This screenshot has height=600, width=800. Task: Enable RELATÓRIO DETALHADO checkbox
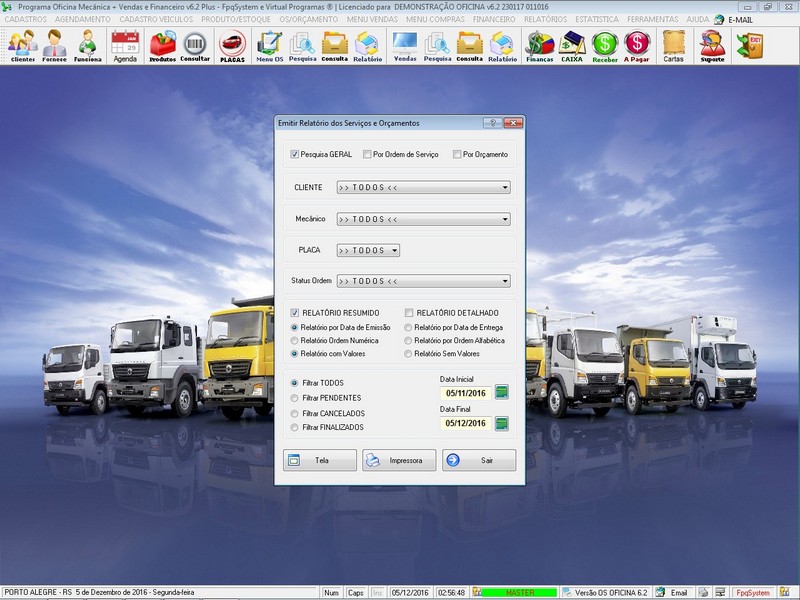pyautogui.click(x=409, y=313)
